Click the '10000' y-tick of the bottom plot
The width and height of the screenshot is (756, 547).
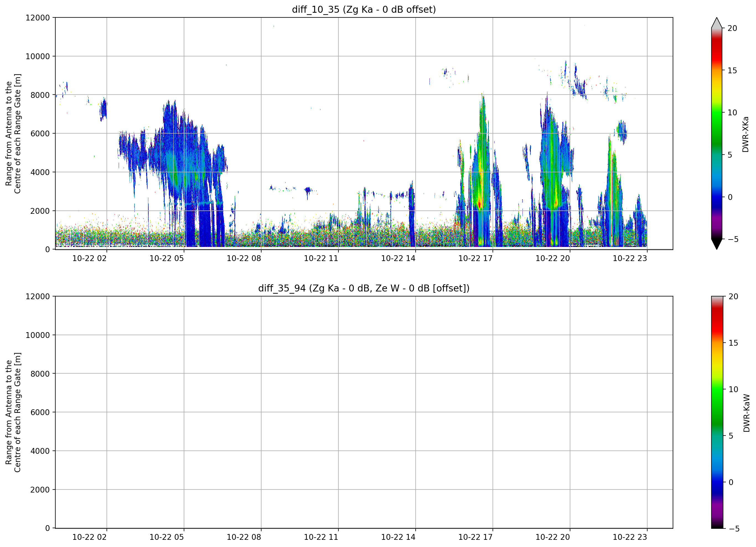click(38, 335)
